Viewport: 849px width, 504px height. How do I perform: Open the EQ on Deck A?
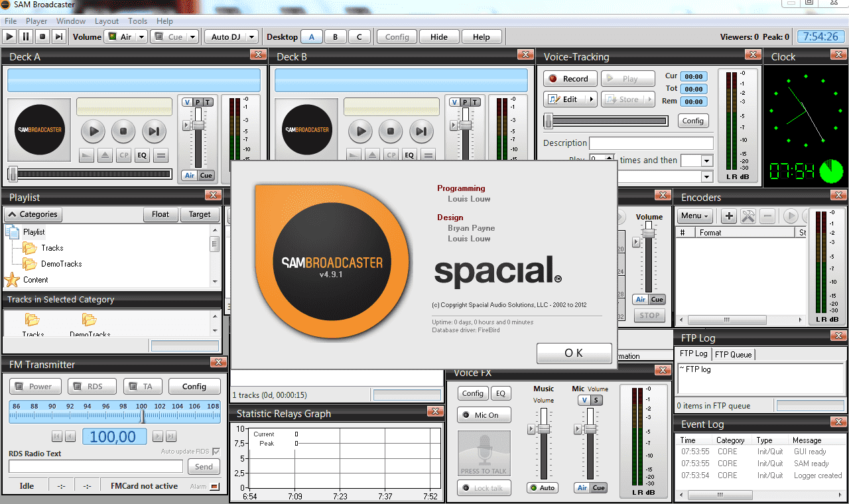point(141,156)
